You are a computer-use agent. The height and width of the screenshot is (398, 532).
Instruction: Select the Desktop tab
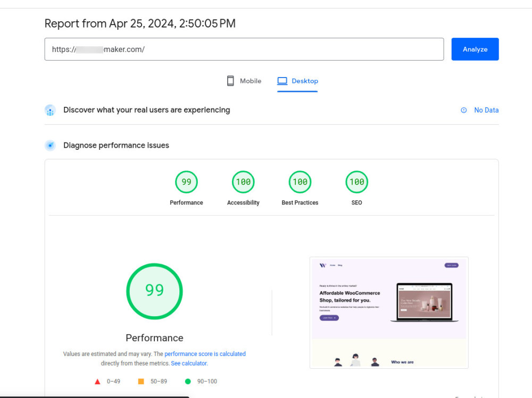pos(297,81)
